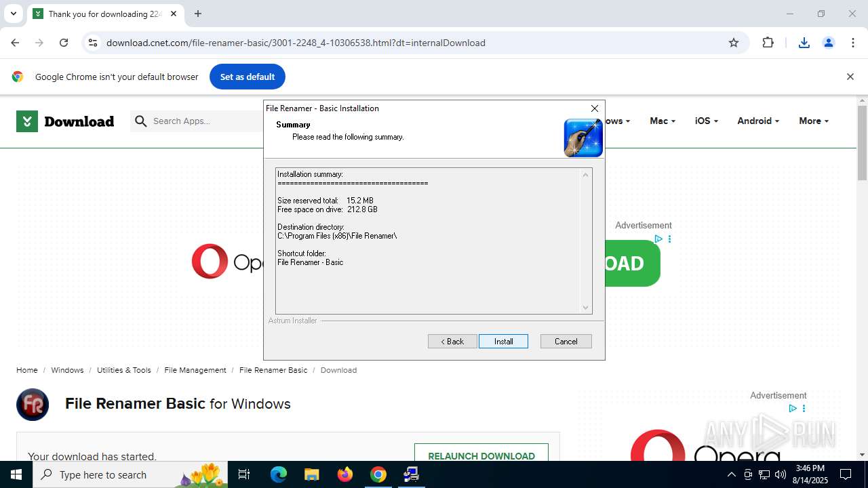Open network settings tray icon
Viewport: 868px width, 488px height.
(x=764, y=474)
